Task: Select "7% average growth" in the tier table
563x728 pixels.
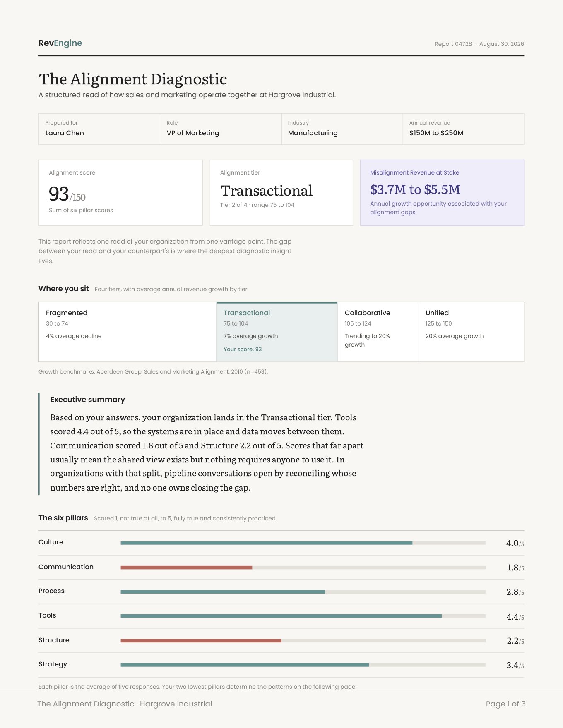Action: [x=251, y=336]
